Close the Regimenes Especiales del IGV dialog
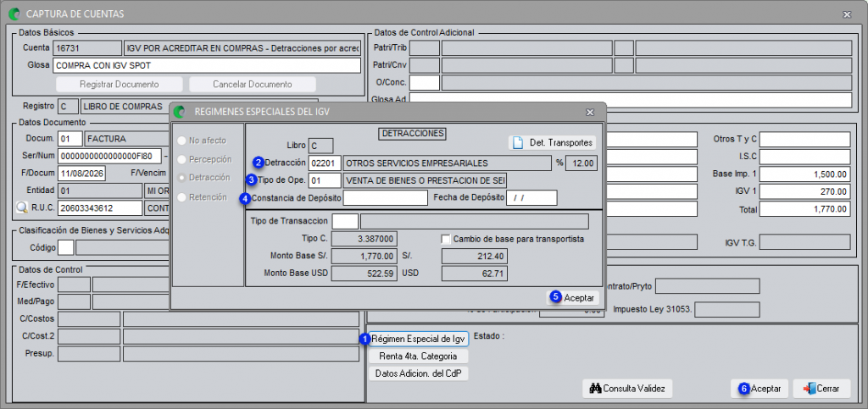The image size is (868, 409). 590,112
